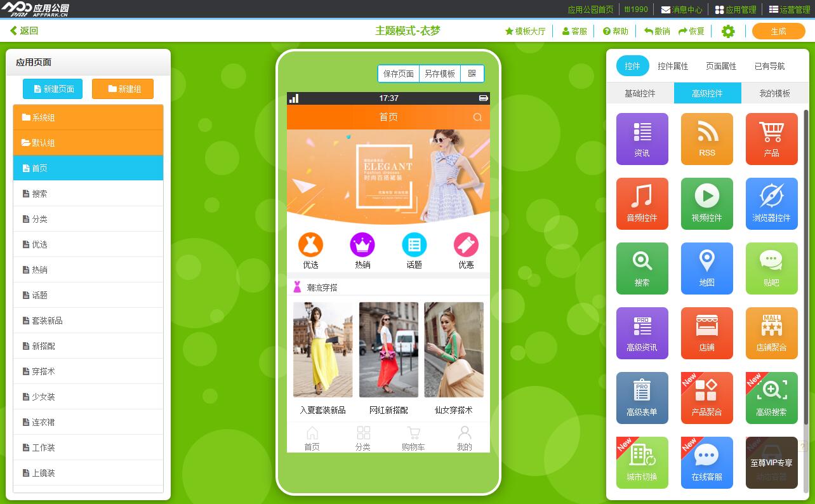Click the 贴吧 chat bubble widget
This screenshot has width=815, height=504.
[x=771, y=268]
